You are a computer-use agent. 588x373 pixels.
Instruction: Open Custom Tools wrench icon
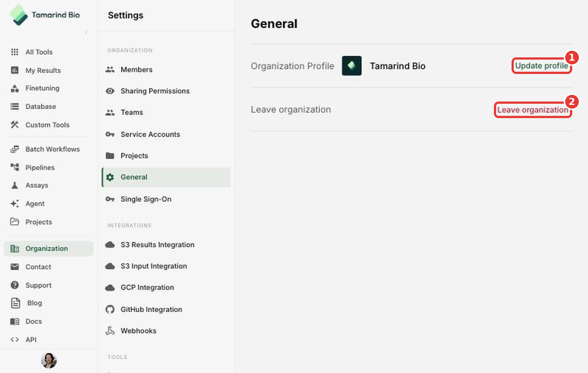(x=15, y=125)
